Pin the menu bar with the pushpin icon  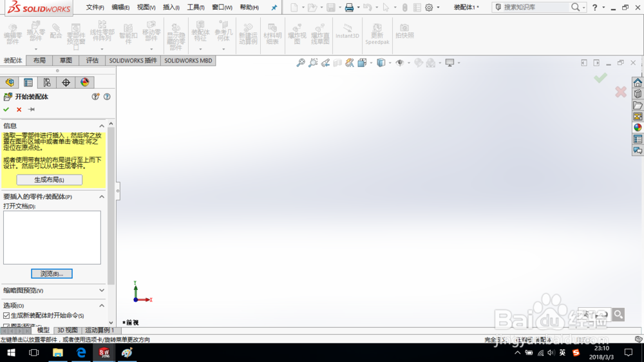pyautogui.click(x=274, y=7)
